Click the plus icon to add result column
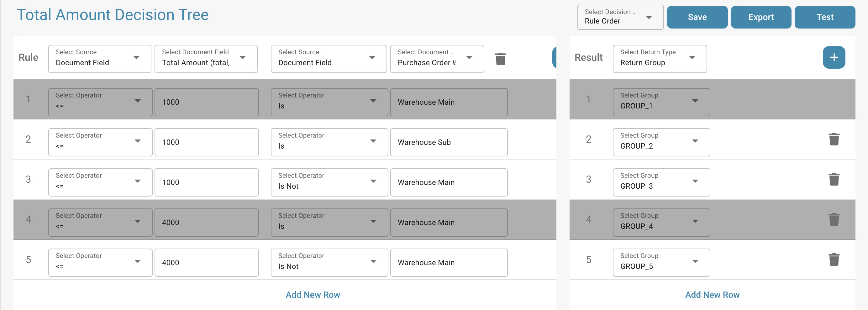This screenshot has height=310, width=868. coord(834,57)
